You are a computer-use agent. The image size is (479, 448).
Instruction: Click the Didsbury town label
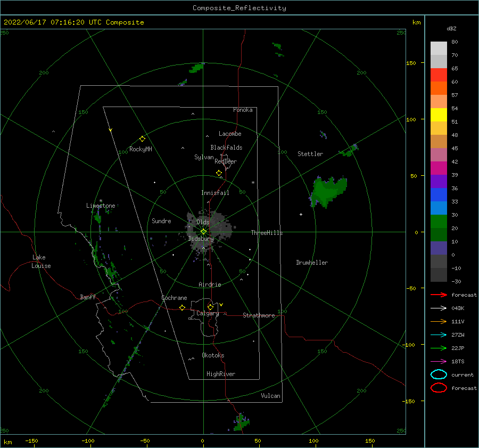click(201, 239)
